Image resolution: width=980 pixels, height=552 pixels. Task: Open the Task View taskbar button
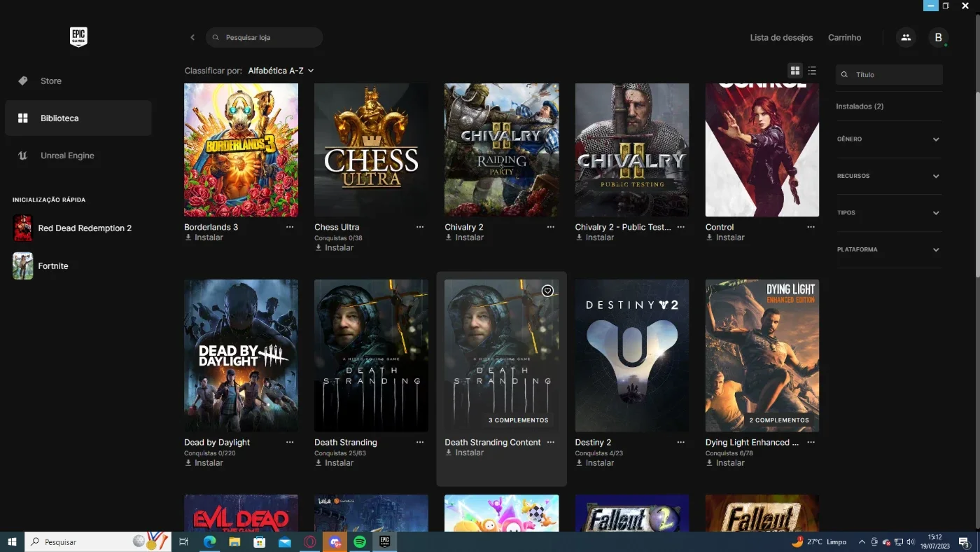[x=183, y=541]
